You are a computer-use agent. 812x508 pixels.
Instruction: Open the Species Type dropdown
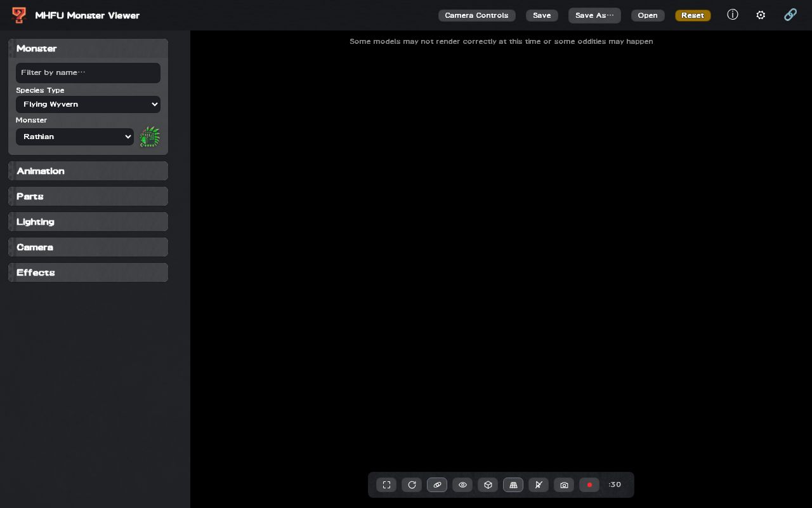pyautogui.click(x=88, y=104)
